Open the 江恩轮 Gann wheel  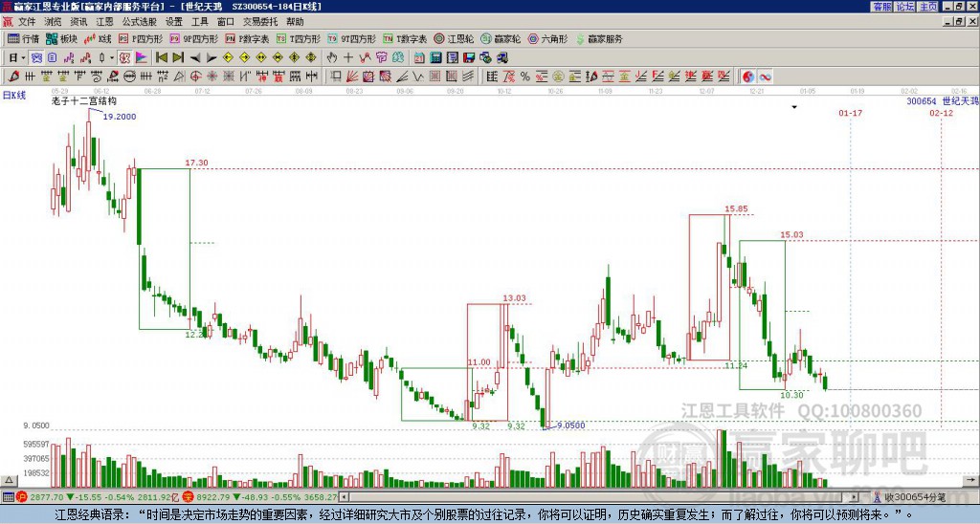tap(454, 38)
